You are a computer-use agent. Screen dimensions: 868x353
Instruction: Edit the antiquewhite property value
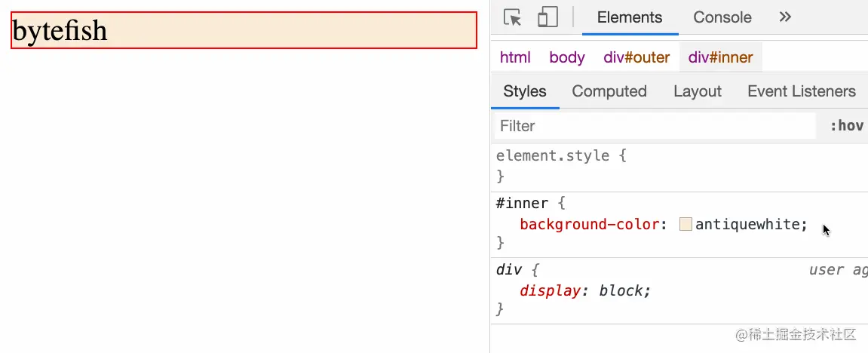747,224
